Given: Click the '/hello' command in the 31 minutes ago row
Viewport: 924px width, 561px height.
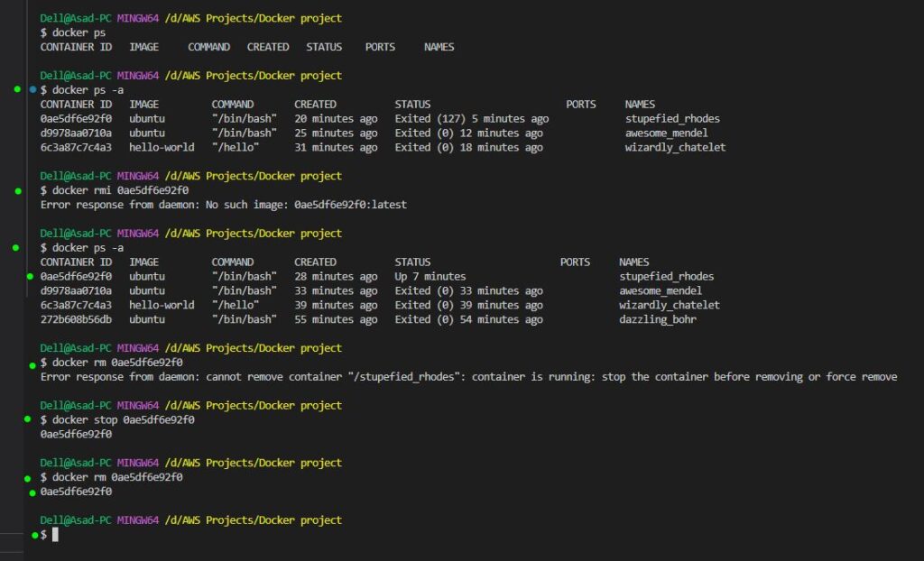Looking at the screenshot, I should (236, 147).
